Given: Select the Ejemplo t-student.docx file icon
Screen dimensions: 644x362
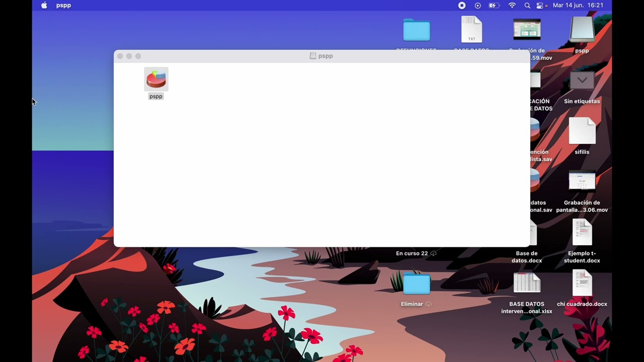Looking at the screenshot, I should click(582, 232).
